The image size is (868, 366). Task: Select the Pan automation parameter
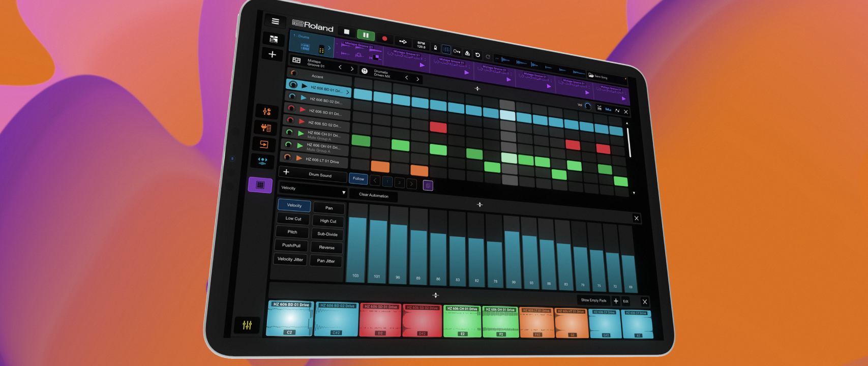coord(329,208)
